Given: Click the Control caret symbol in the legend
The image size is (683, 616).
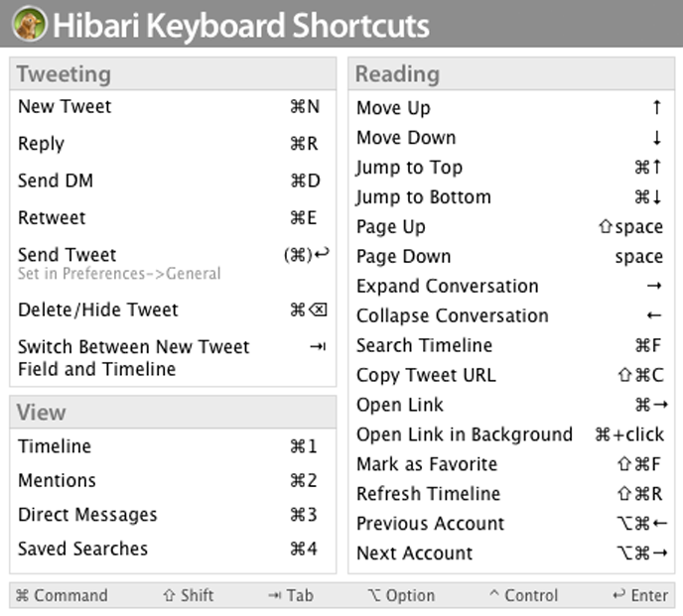Looking at the screenshot, I should [493, 595].
